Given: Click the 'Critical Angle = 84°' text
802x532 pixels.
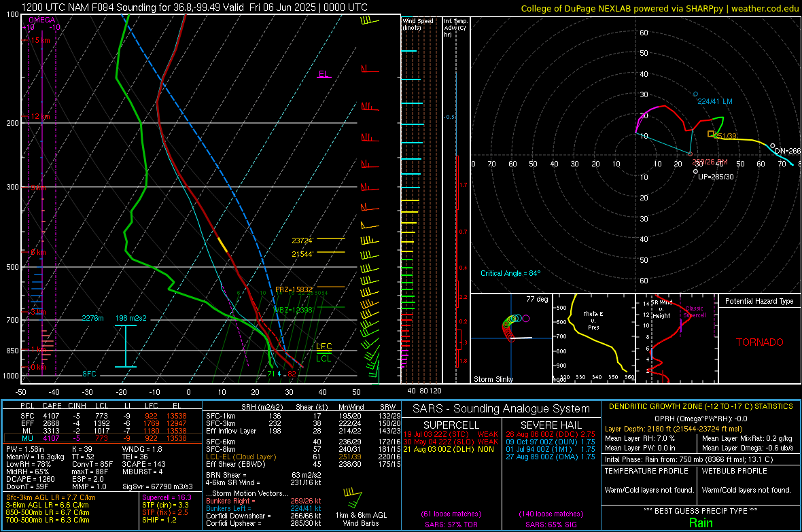Looking at the screenshot, I should coord(510,273).
